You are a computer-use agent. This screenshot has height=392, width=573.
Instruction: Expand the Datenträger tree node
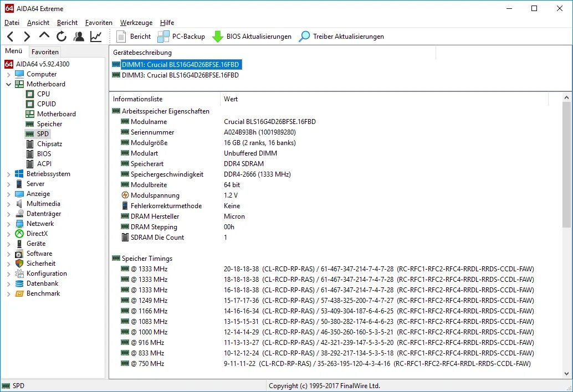click(8, 214)
